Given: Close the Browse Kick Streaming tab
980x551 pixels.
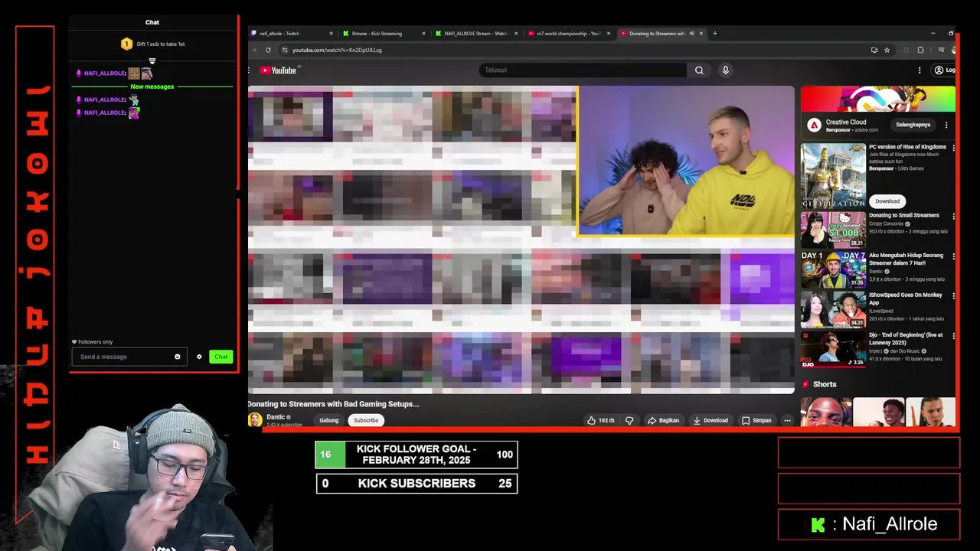Looking at the screenshot, I should pyautogui.click(x=423, y=34).
